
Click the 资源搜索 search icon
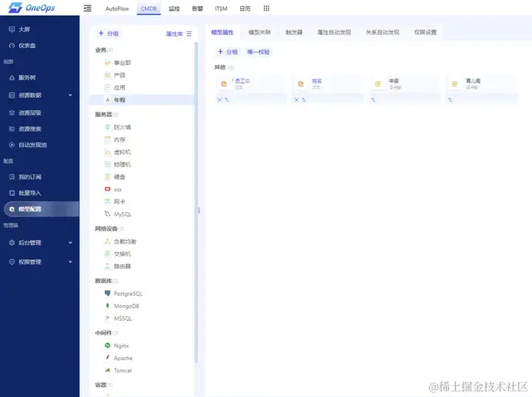(12, 129)
